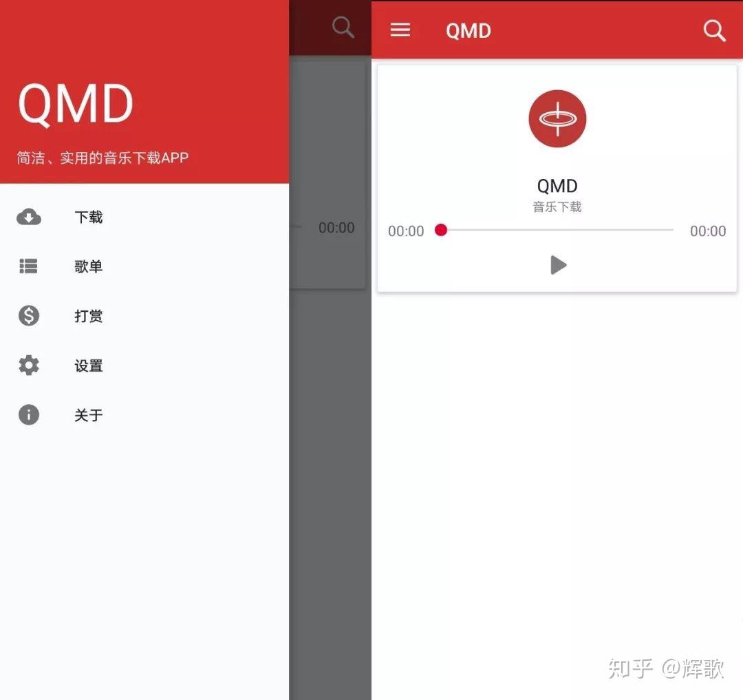Image resolution: width=743 pixels, height=700 pixels.
Task: Click the elapsed time 00:00 left of slider
Action: (x=406, y=231)
